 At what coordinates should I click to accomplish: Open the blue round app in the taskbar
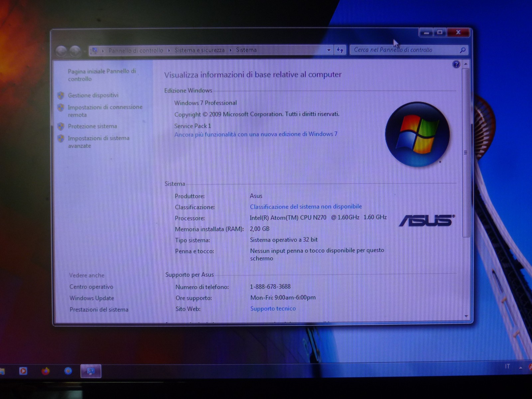(x=68, y=371)
